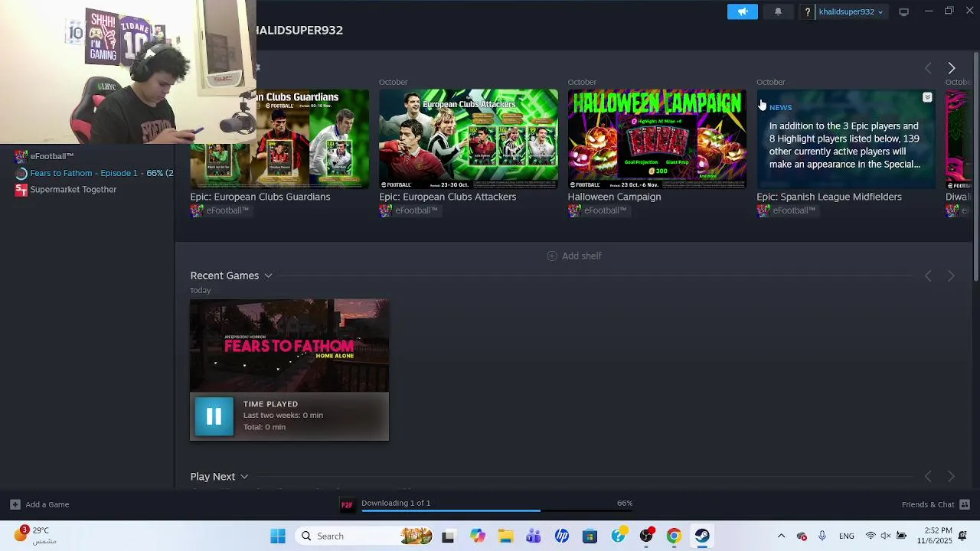
Task: Open File Explorer from the taskbar
Action: point(505,536)
